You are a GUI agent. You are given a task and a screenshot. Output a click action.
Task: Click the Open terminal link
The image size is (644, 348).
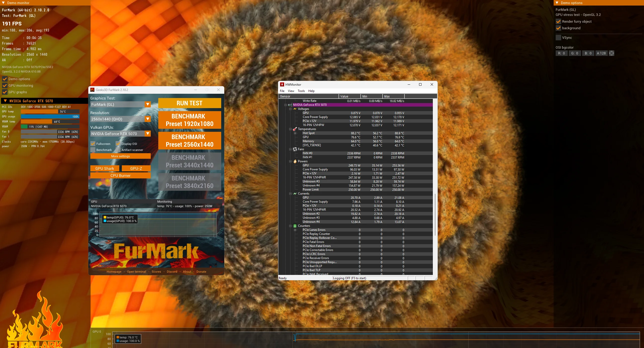click(136, 272)
